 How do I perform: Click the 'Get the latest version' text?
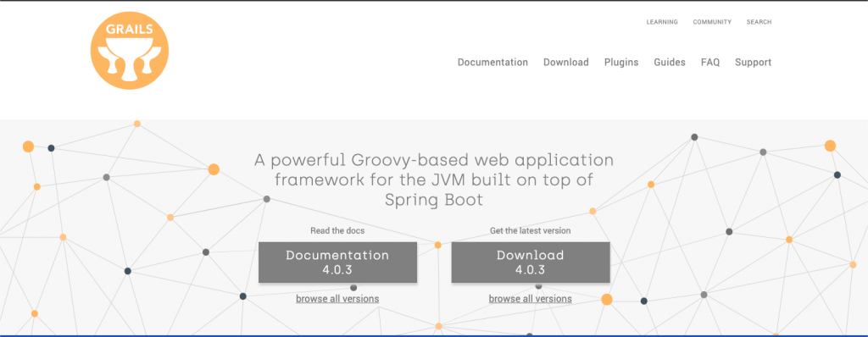click(530, 230)
